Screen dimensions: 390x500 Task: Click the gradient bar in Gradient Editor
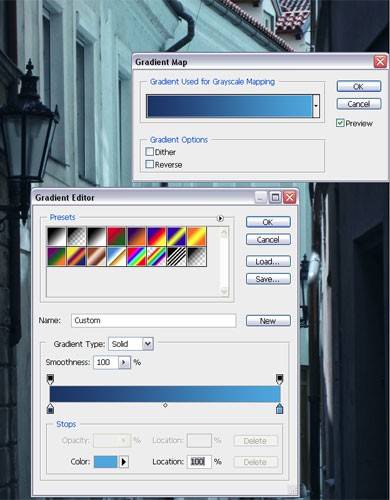(x=165, y=394)
